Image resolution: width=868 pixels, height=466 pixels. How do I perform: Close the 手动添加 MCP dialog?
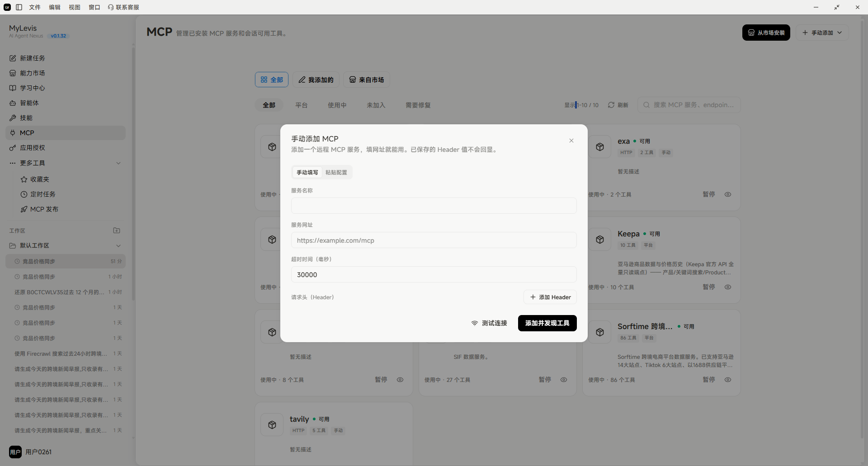coord(571,141)
